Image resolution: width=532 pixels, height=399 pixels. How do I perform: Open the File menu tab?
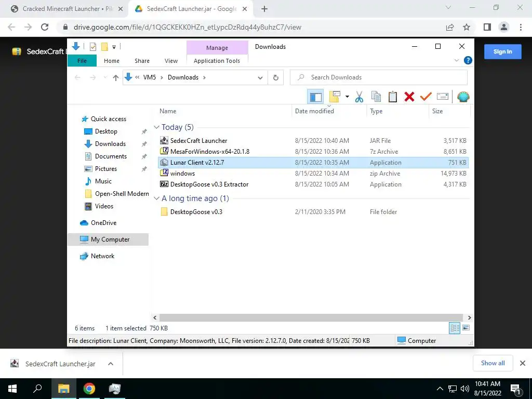(x=82, y=61)
